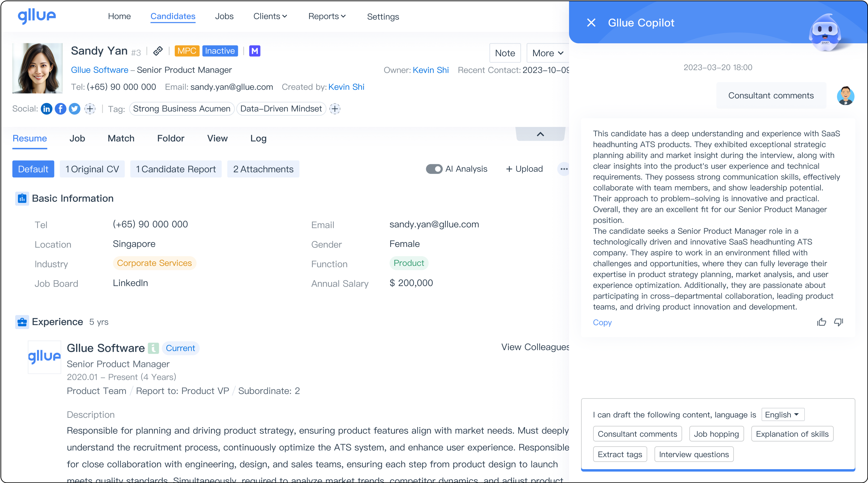868x483 pixels.
Task: Click the purple M badge icon
Action: (x=255, y=51)
